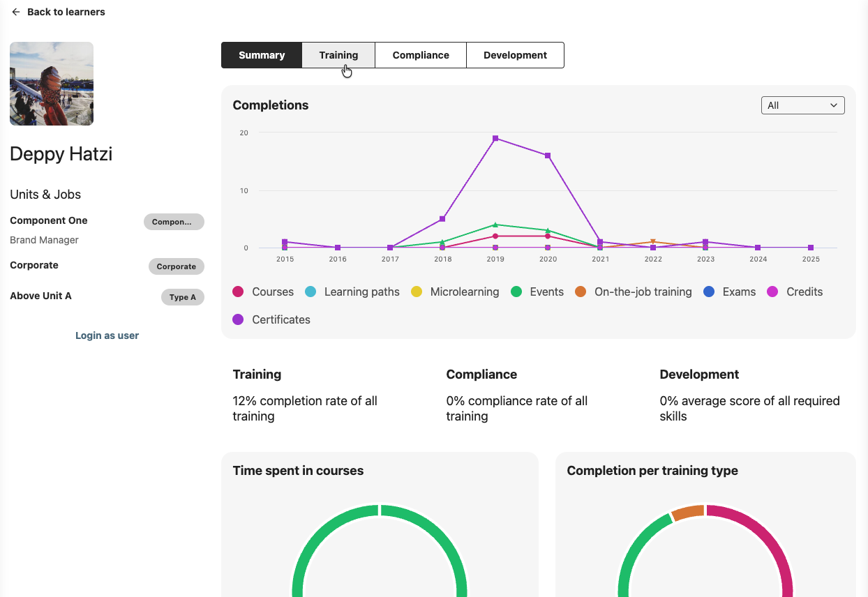Open the All completions filter dropdown
Viewport: 868px width, 597px height.
coord(802,105)
